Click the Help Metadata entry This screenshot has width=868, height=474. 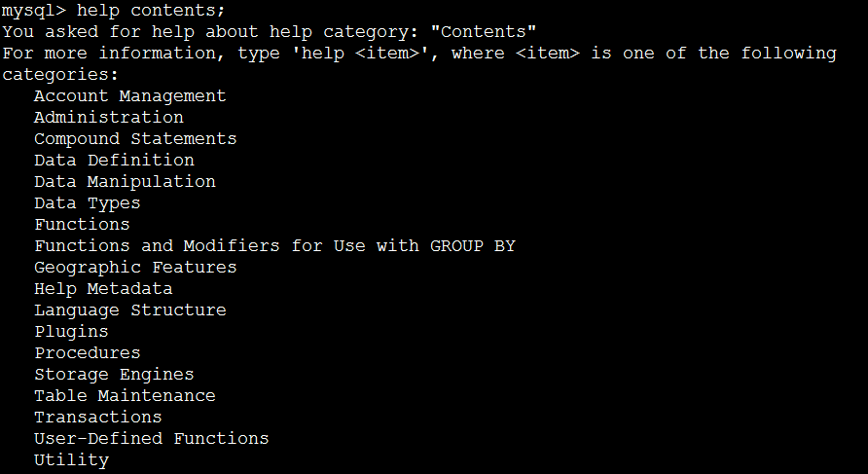pos(103,288)
